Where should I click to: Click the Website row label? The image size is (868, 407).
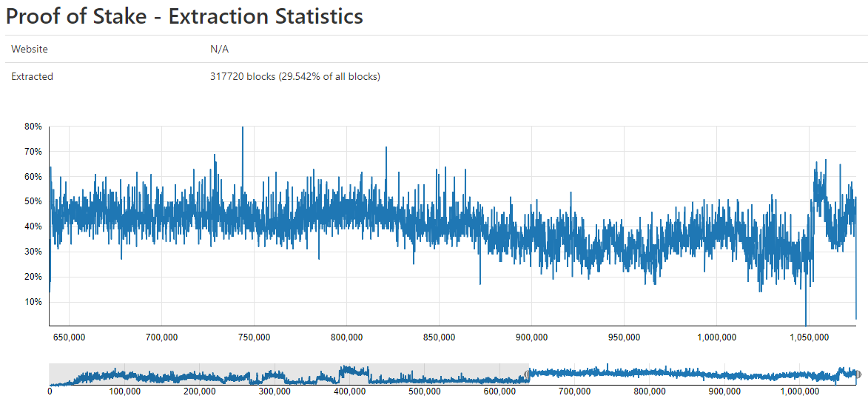(30, 50)
